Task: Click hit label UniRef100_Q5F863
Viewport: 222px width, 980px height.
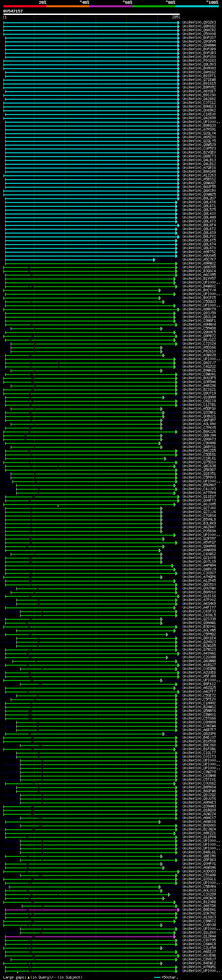Action: [199, 860]
